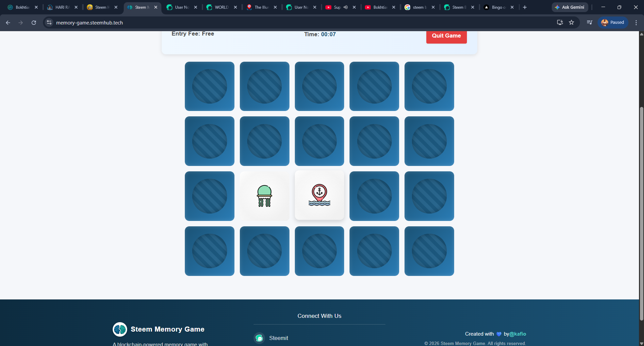644x346 pixels.
Task: Click the revealed anchor pin card
Action: 319,195
